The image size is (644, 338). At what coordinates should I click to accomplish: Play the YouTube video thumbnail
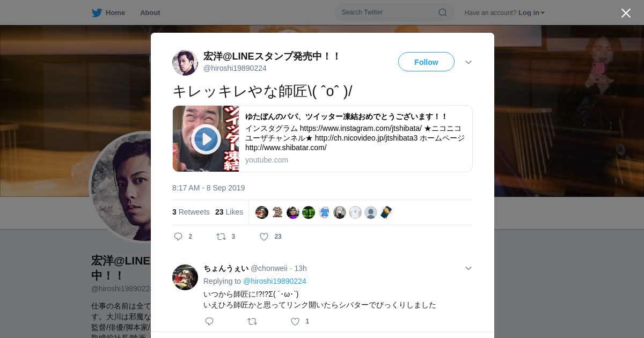(206, 139)
